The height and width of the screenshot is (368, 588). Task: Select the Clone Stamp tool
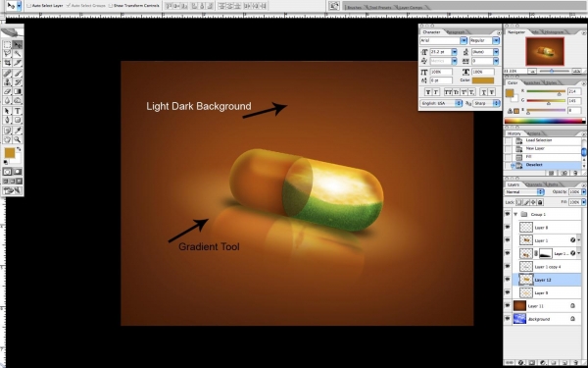point(7,82)
